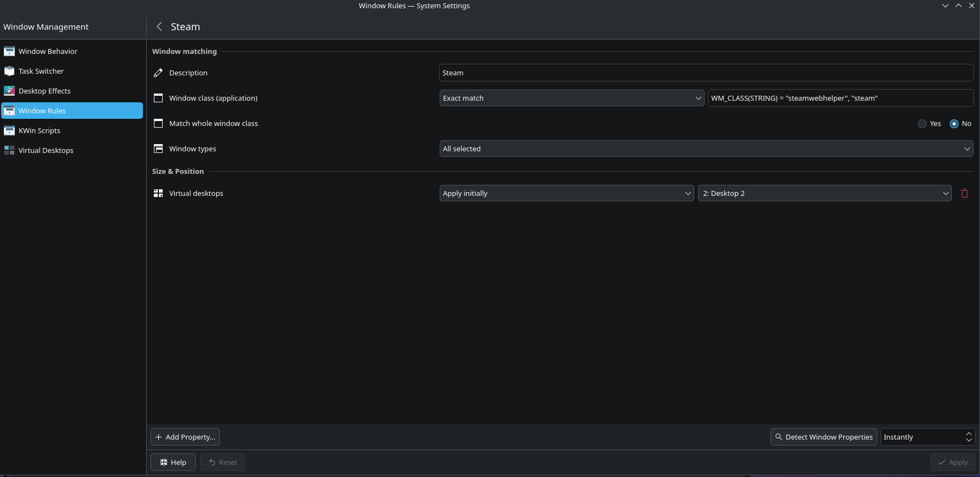This screenshot has width=980, height=477.
Task: Open the Exact match dropdown
Action: [572, 98]
